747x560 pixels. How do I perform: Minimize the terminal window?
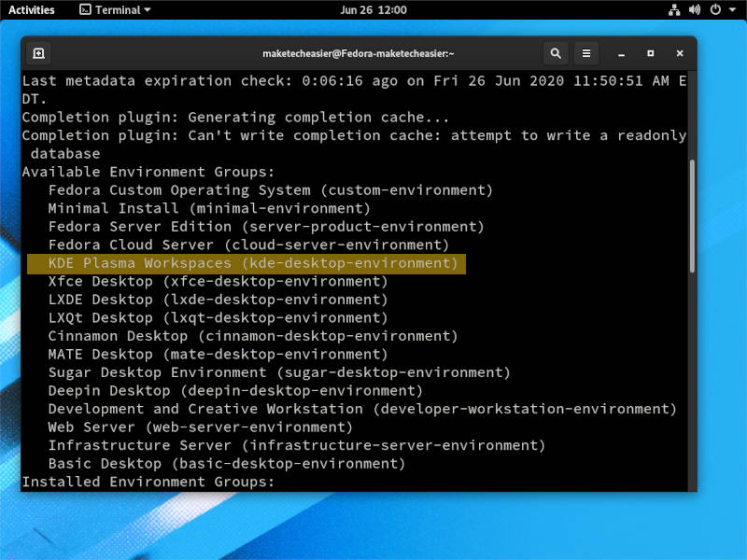point(620,53)
